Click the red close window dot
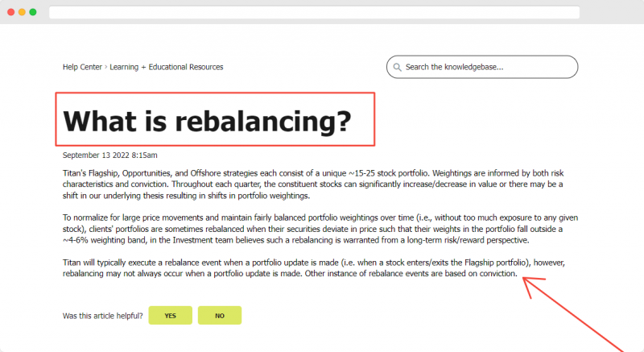This screenshot has width=644, height=352. 11,12
